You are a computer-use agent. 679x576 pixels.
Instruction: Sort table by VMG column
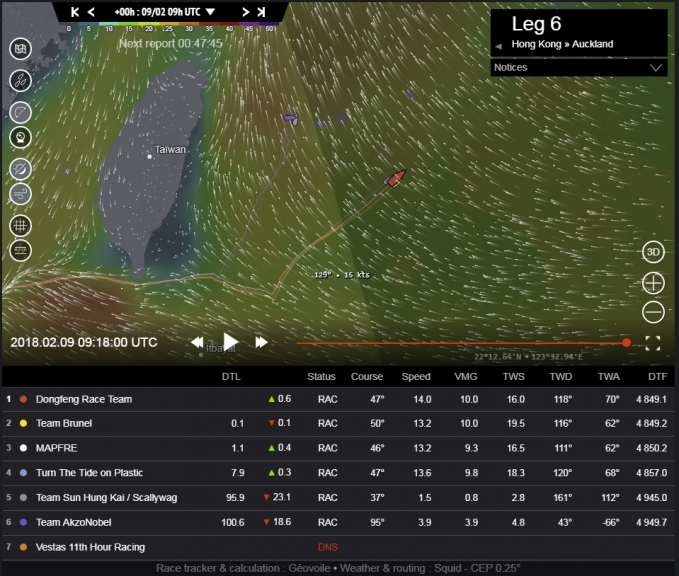coord(466,377)
